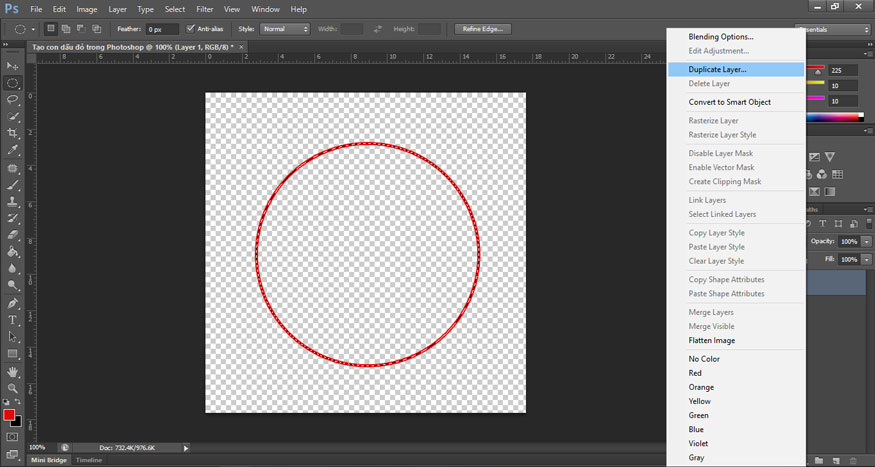Choose Duplicate Layer from context menu
Viewport: 875px width, 467px height.
tap(735, 70)
